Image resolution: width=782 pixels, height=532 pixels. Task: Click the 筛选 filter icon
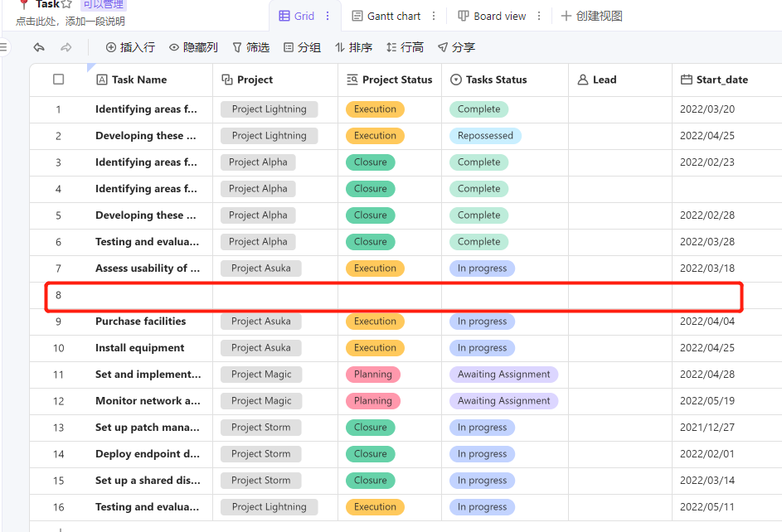tap(239, 47)
